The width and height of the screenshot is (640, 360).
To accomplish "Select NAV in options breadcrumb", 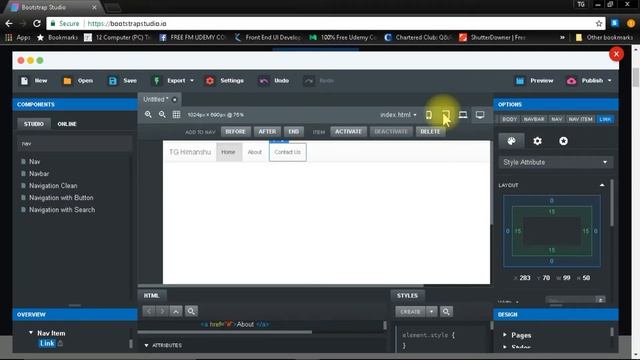I will (x=557, y=119).
